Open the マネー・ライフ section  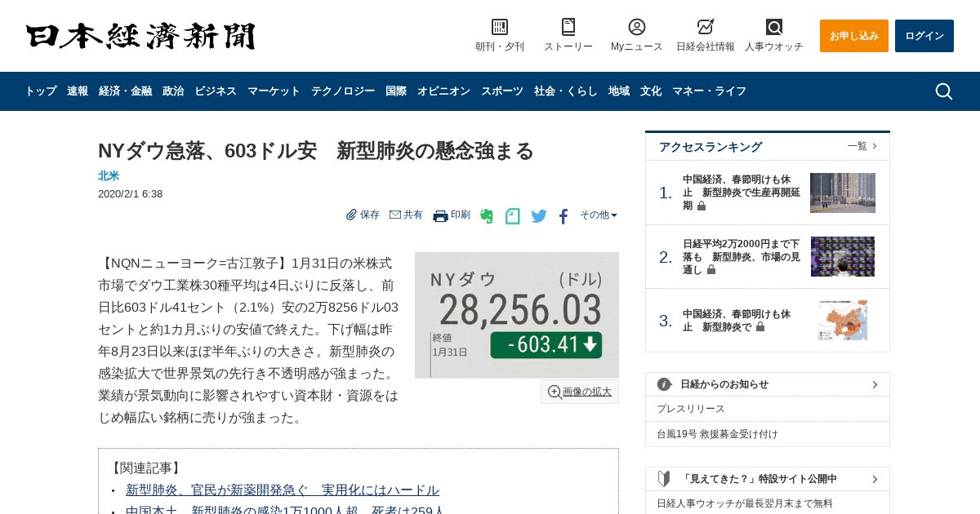point(710,91)
